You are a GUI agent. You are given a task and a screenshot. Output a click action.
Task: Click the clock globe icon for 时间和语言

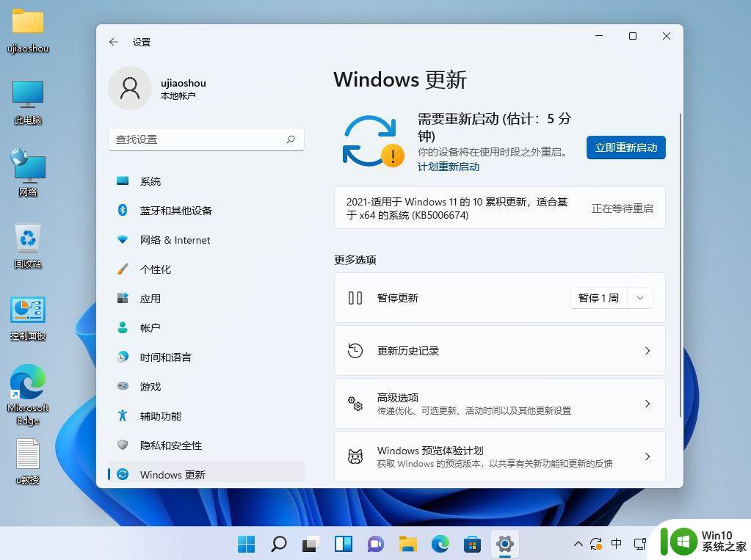(123, 357)
